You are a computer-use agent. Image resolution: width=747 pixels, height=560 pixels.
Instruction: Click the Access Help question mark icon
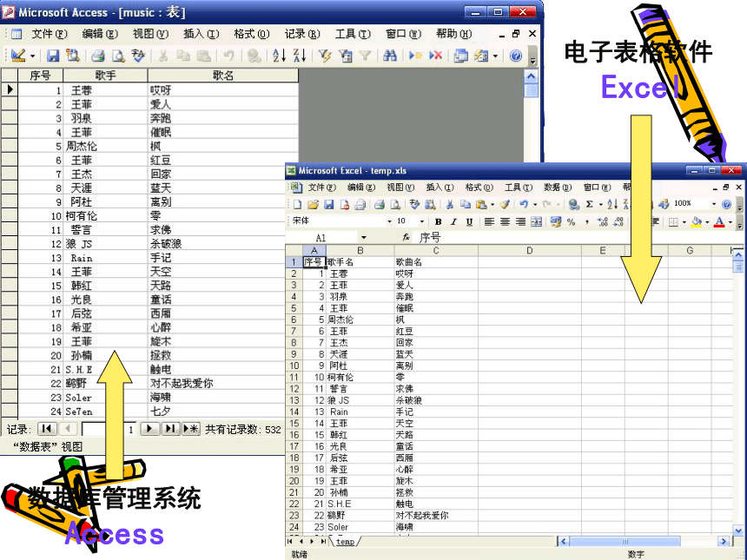pos(515,56)
